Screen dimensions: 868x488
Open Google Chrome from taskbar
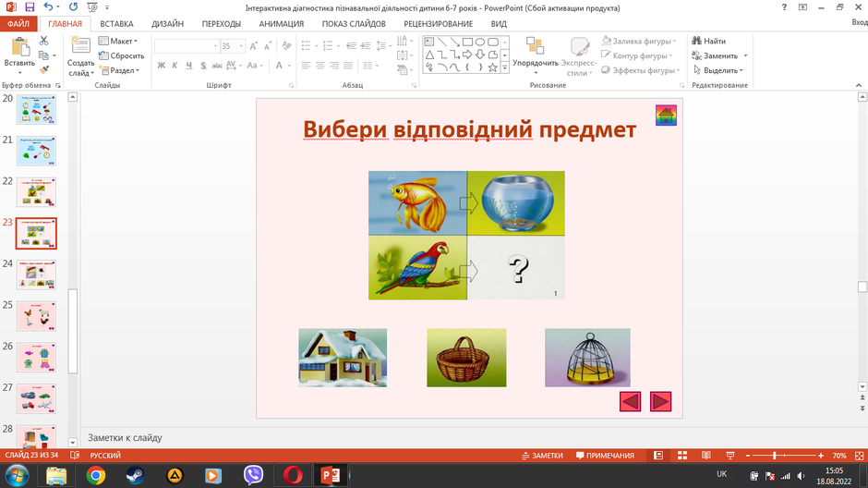[x=96, y=475]
